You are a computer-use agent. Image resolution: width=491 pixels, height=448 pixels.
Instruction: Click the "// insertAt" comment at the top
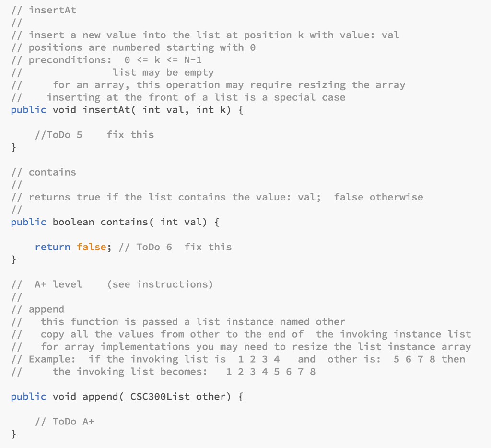pyautogui.click(x=43, y=10)
